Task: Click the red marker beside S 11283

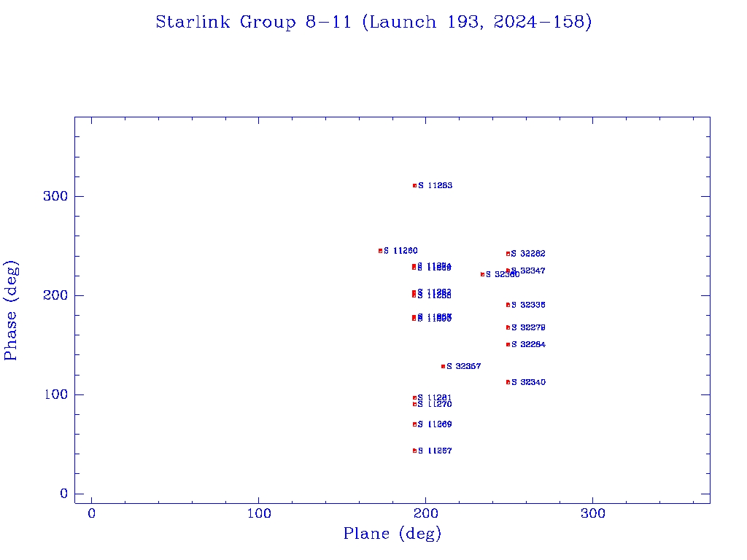Action: point(414,186)
